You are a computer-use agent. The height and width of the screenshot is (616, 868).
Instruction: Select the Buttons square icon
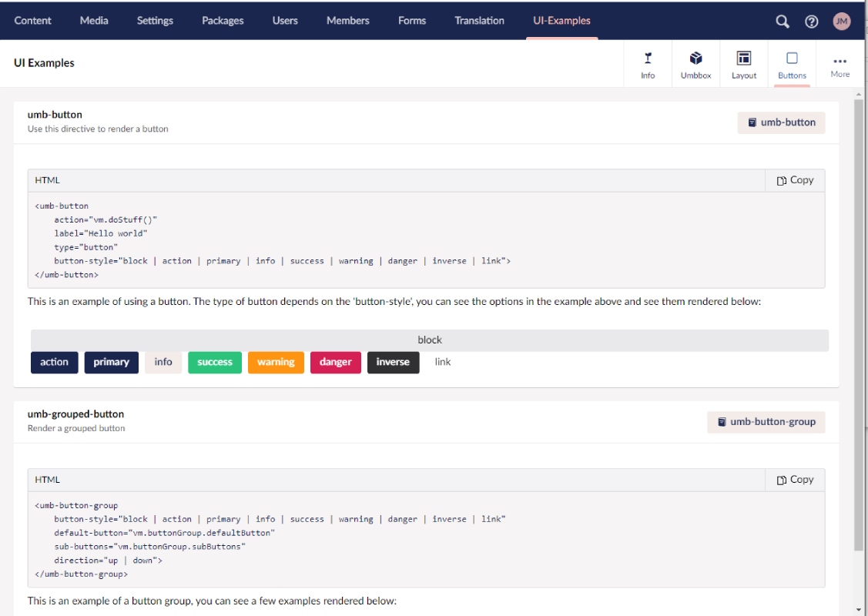coord(793,58)
